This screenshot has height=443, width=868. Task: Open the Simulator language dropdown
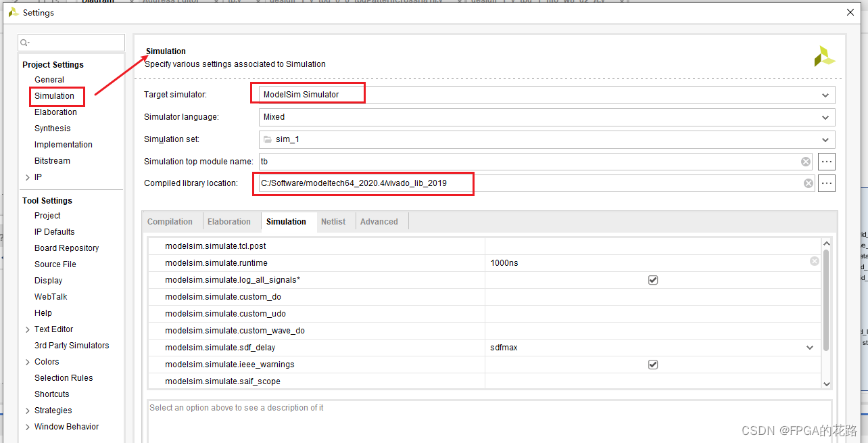[825, 117]
